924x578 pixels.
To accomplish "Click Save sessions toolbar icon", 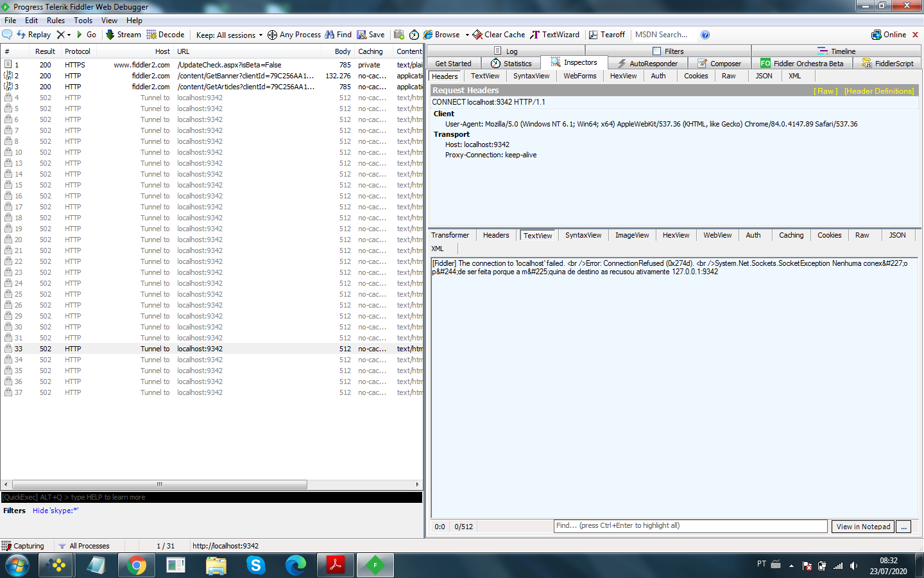I will [371, 35].
